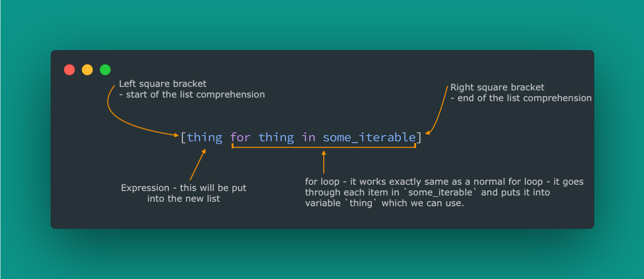The height and width of the screenshot is (279, 644).
Task: Click 'start of the list comprehension' text
Action: pos(195,94)
